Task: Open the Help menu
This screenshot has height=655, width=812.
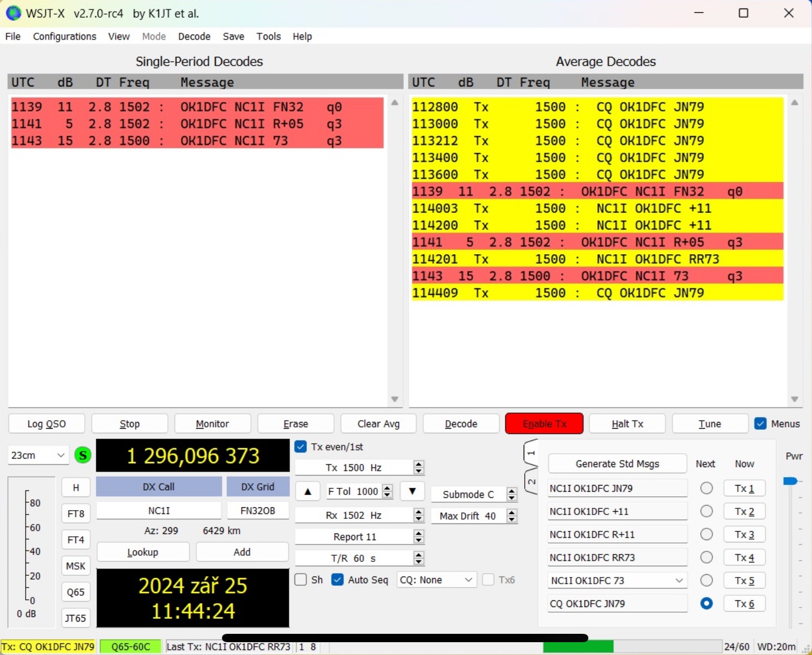Action: click(x=302, y=36)
